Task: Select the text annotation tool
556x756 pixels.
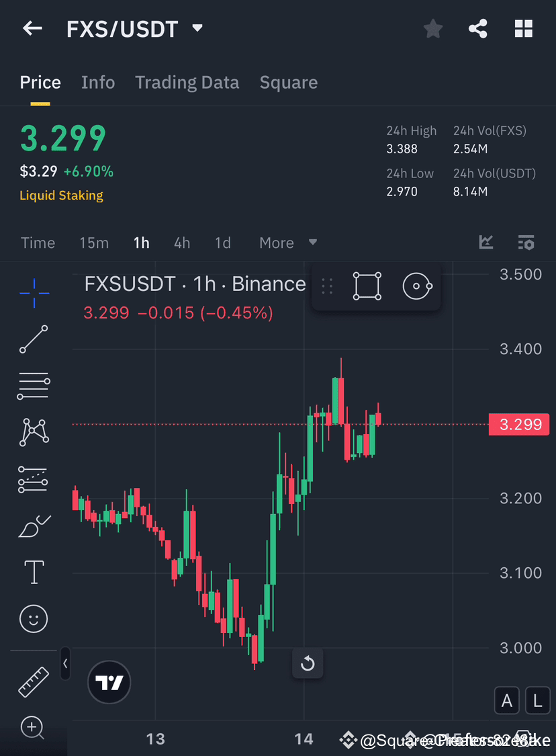Action: pyautogui.click(x=34, y=572)
